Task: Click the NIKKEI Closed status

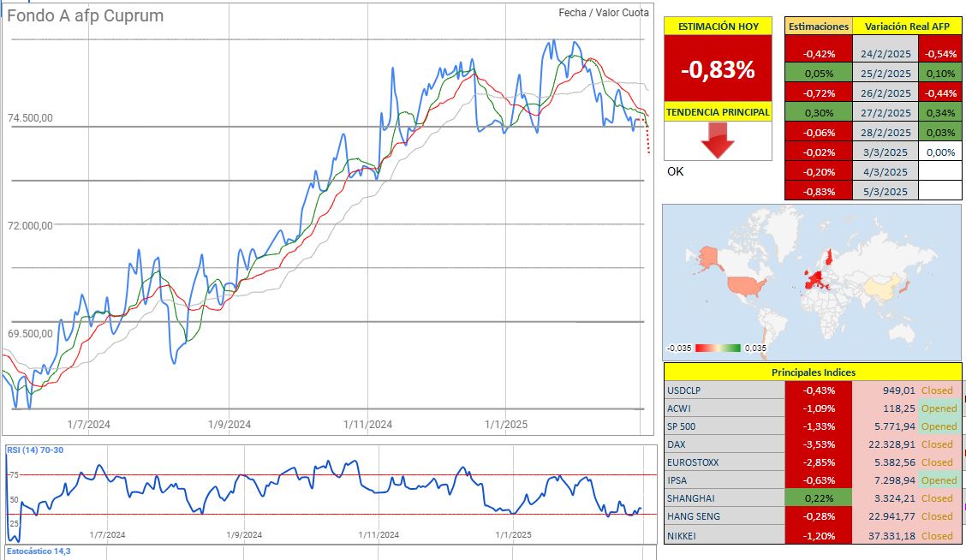Action: tap(937, 535)
